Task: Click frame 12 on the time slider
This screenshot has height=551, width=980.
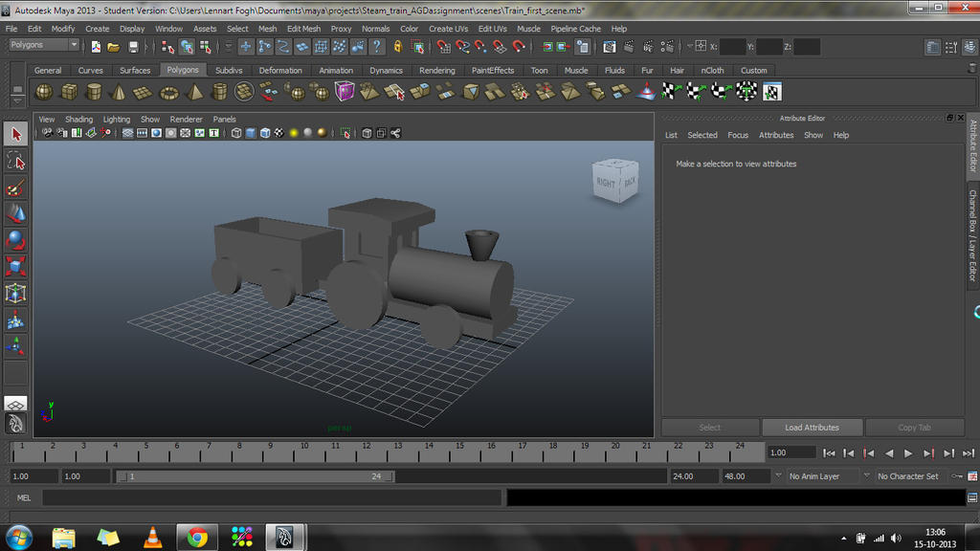Action: [367, 452]
